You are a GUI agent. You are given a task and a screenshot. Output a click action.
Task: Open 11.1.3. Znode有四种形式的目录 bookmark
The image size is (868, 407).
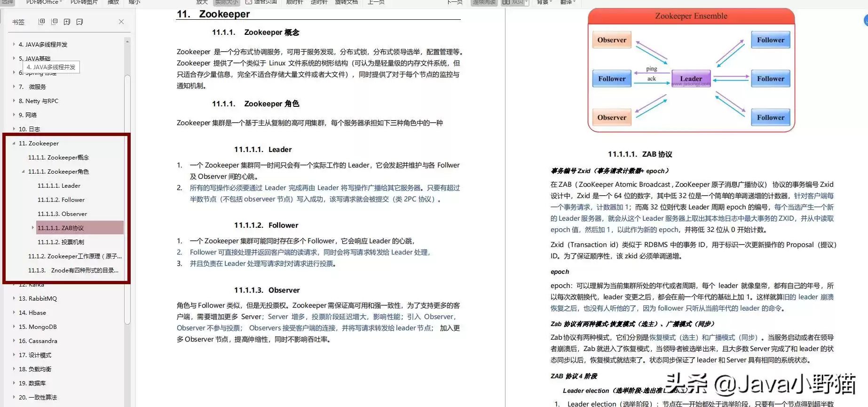pos(73,270)
